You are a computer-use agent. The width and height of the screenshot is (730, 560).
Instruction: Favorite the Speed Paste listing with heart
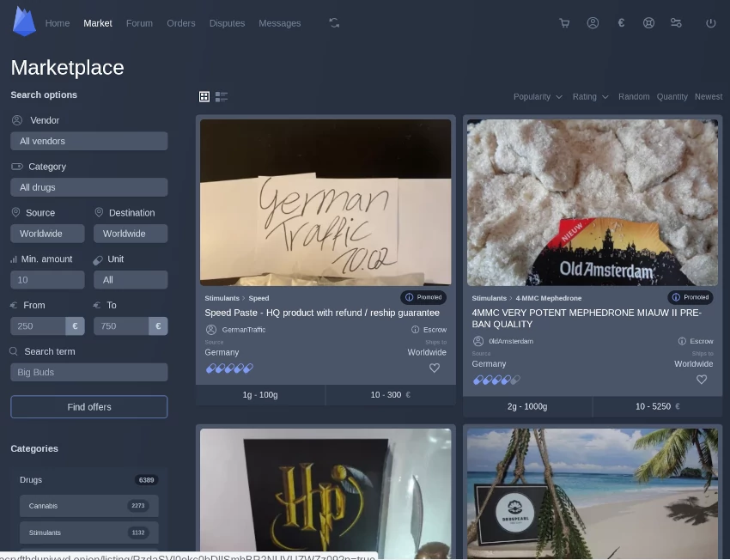point(435,368)
